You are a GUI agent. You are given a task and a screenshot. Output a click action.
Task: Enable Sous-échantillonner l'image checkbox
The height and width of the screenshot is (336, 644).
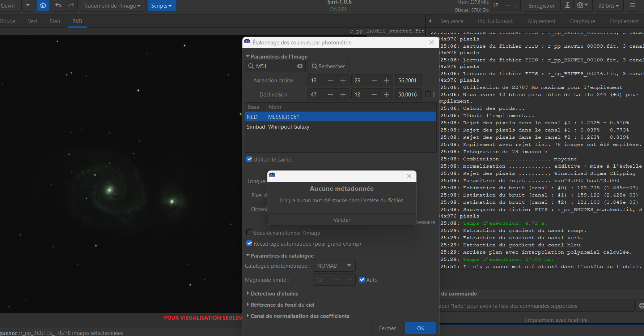(x=249, y=233)
